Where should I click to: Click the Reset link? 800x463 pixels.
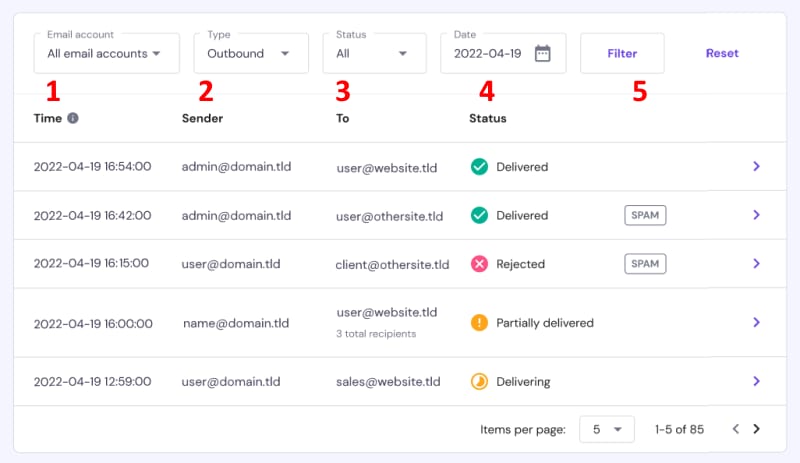[722, 53]
